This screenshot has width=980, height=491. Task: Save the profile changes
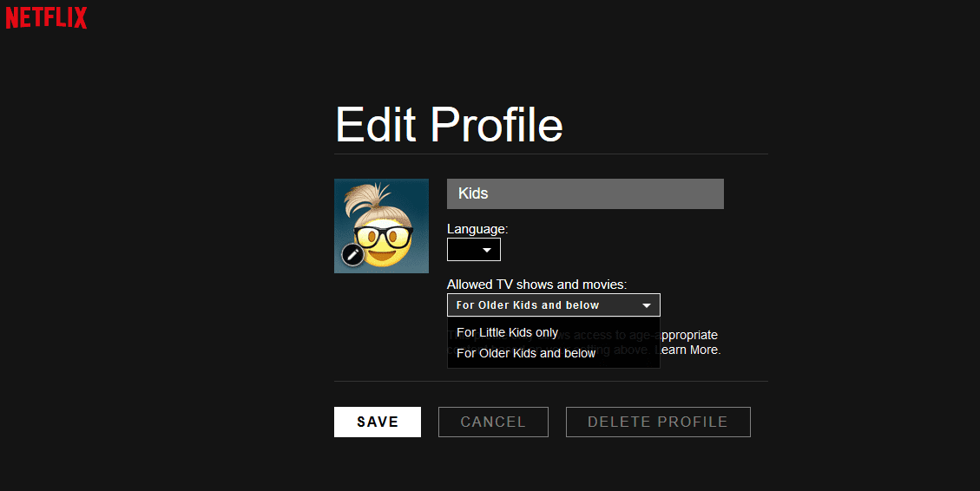tap(378, 422)
